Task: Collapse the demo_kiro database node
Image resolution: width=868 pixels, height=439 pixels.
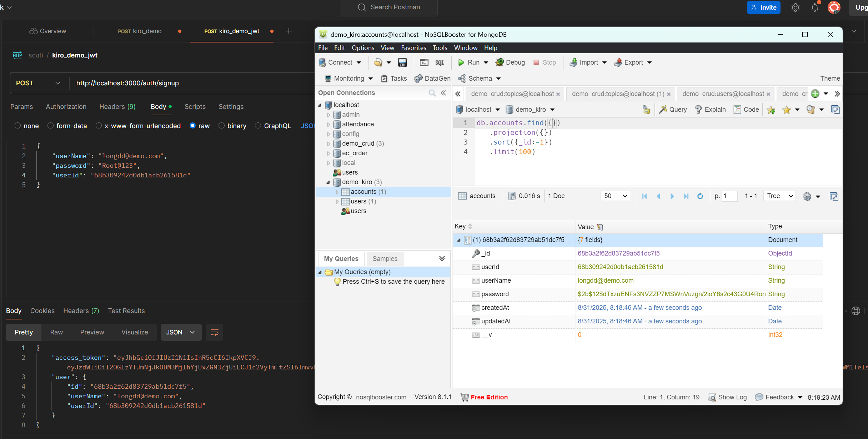Action: coord(328,182)
